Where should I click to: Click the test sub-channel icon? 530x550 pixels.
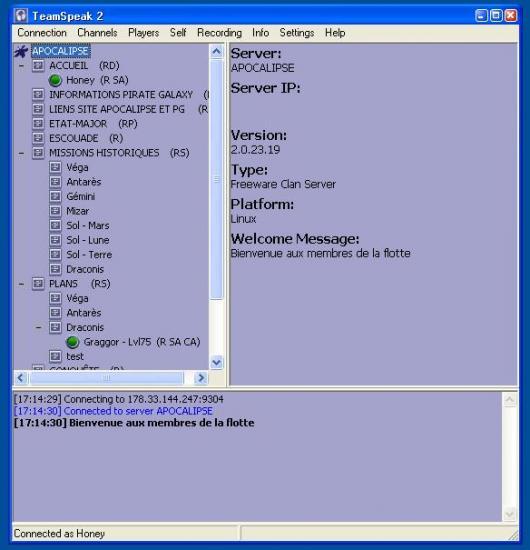(x=55, y=356)
